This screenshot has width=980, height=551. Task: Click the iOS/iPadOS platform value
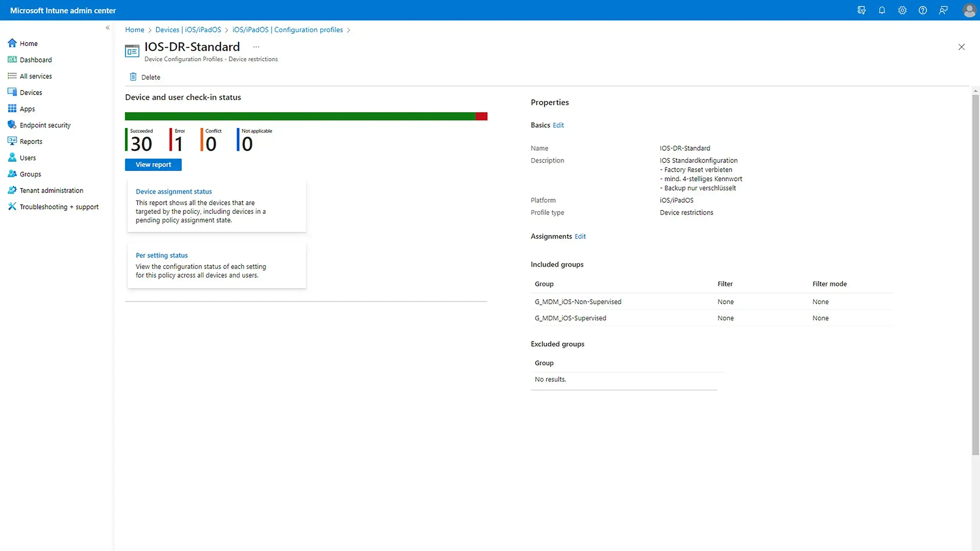pos(676,200)
